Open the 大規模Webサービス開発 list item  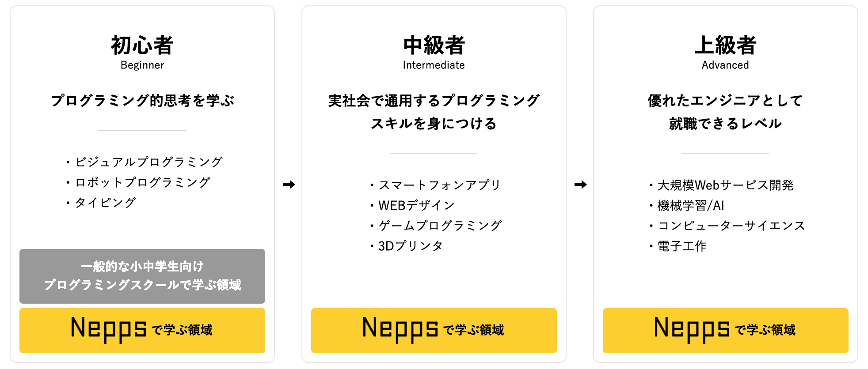click(725, 185)
